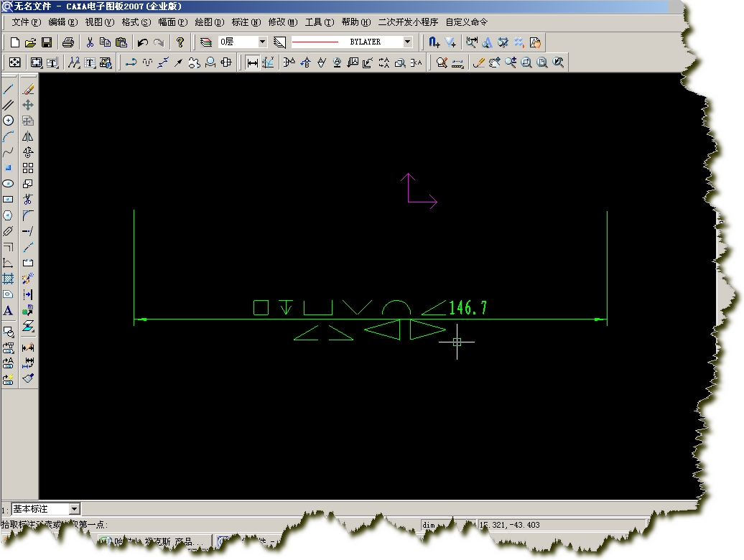The width and height of the screenshot is (744, 560).
Task: Paste using the clipboard icon
Action: click(x=121, y=42)
